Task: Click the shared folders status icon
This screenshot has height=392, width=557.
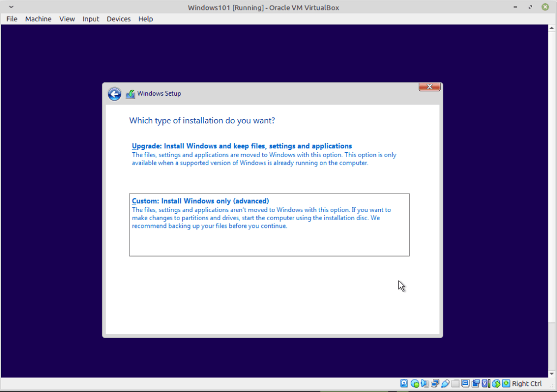Action: click(x=455, y=383)
